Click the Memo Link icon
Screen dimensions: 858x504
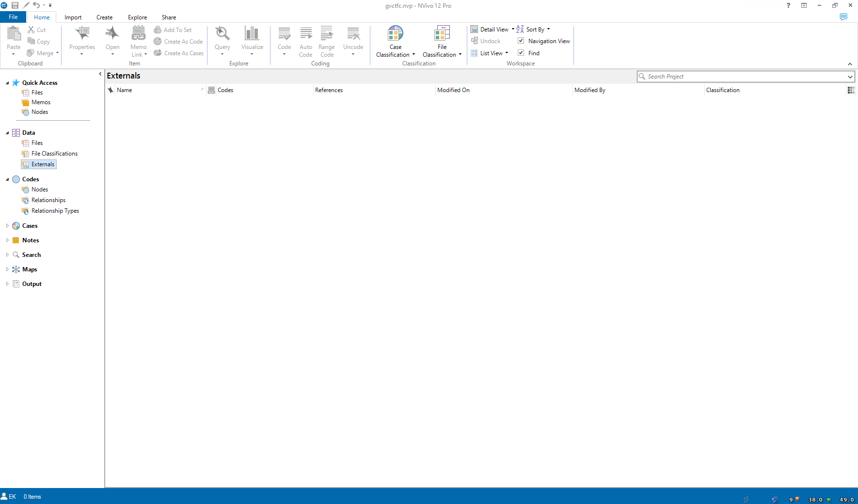tap(139, 33)
